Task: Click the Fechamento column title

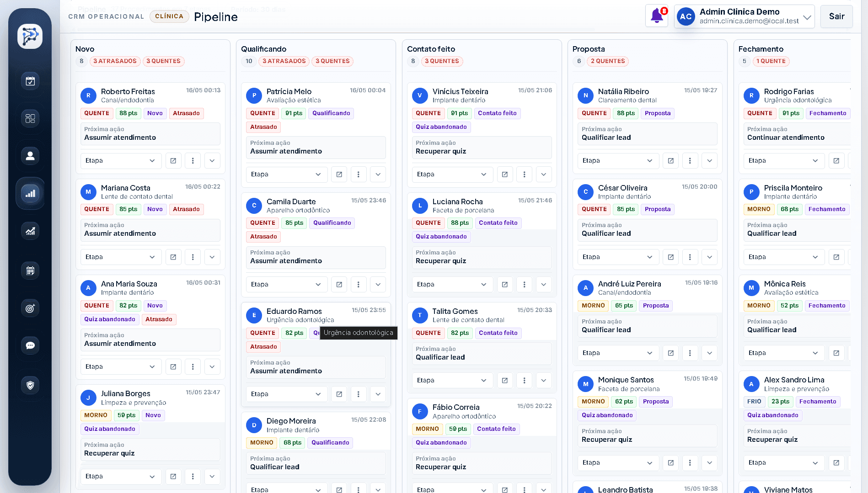Action: pyautogui.click(x=761, y=49)
